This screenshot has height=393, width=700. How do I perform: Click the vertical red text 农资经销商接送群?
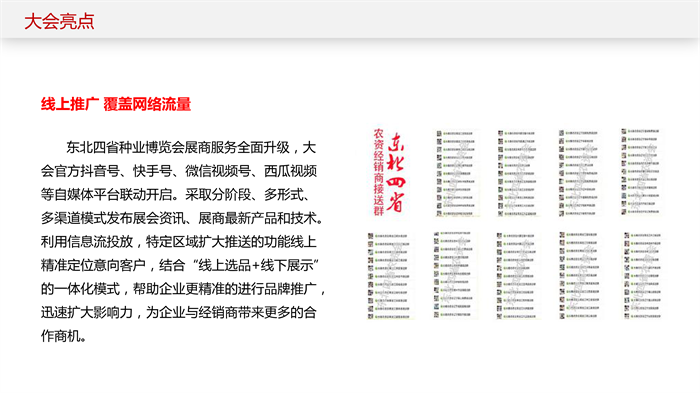379,172
